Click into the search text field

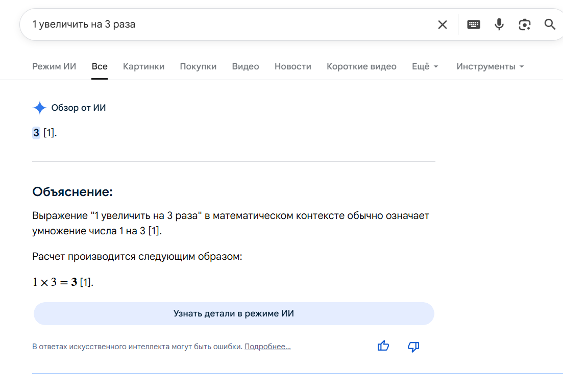pyautogui.click(x=230, y=24)
